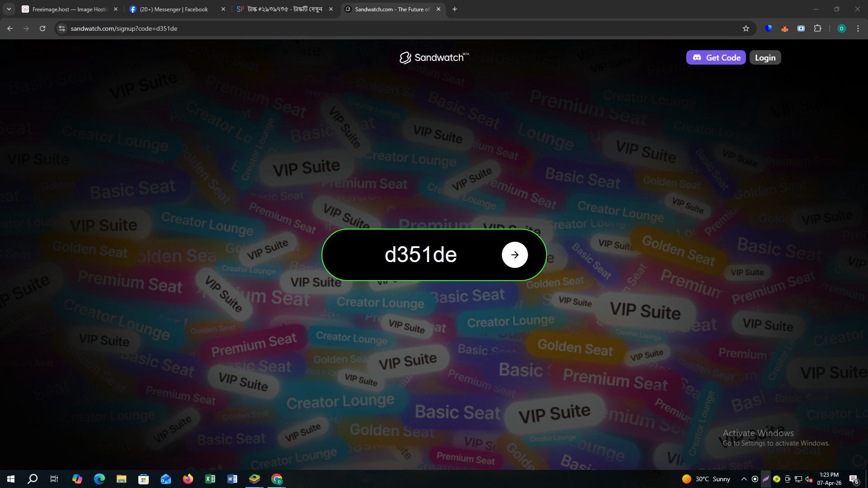
Task: Click the Bitwarden shield extension icon
Action: pos(768,28)
